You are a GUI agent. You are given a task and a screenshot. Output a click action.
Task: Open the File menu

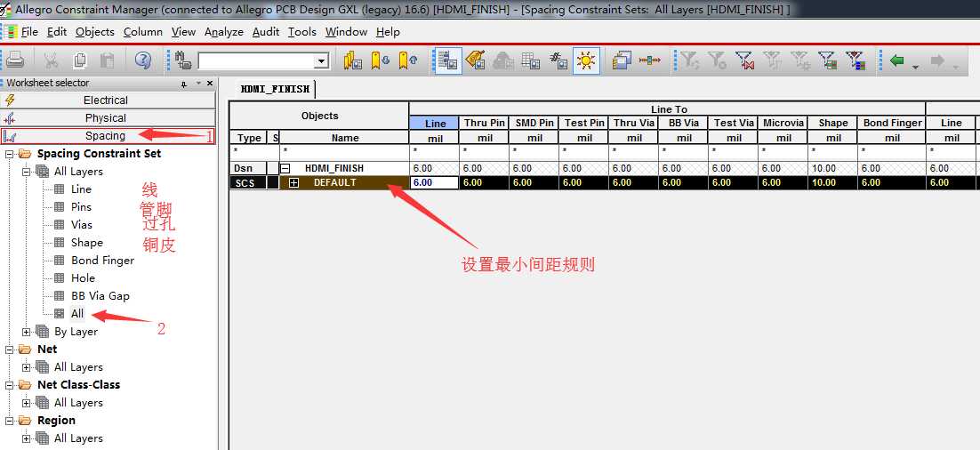pos(29,32)
